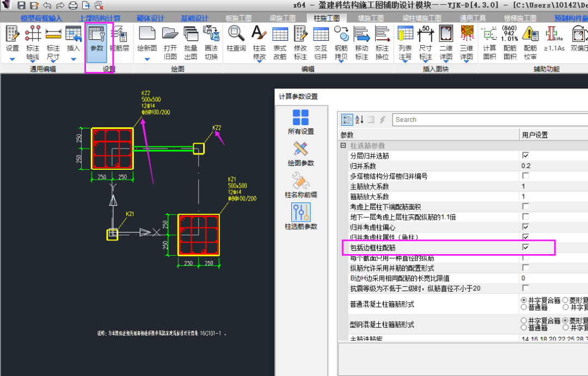588x376 pixels.
Task: Select 井字复合箍 for 普通混凝土柱箍筋形式
Action: click(x=524, y=300)
